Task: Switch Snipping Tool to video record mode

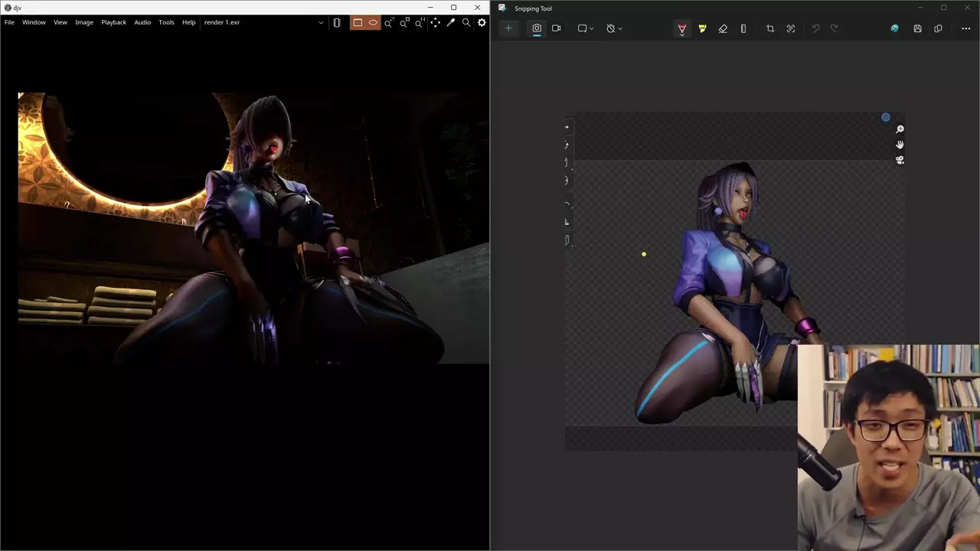Action: click(x=557, y=28)
